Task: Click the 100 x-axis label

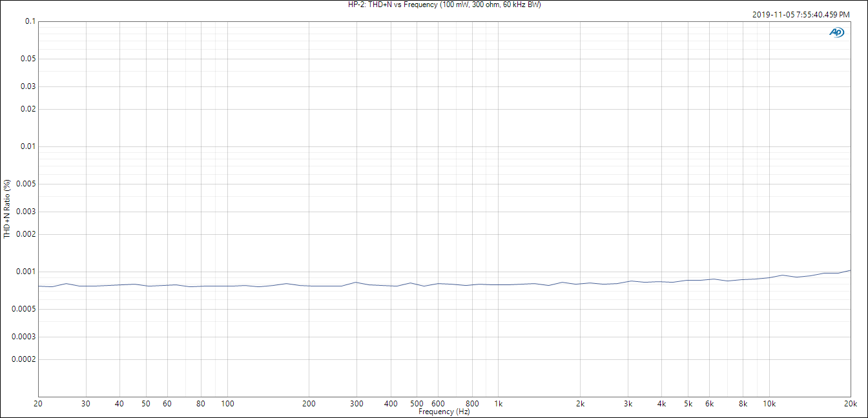Action: click(227, 404)
